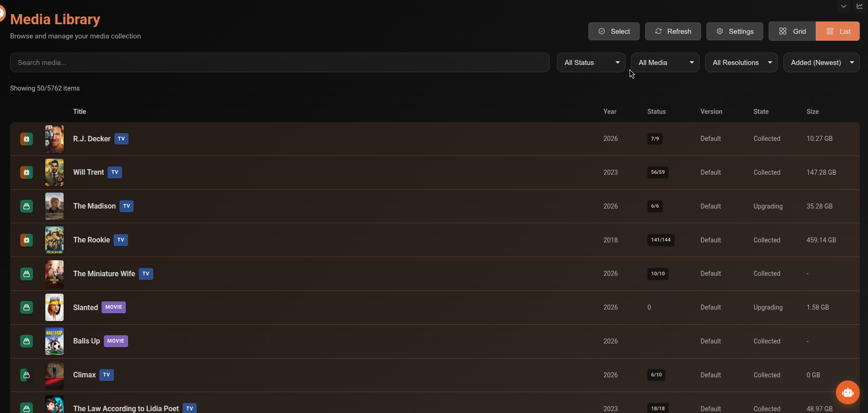Click the app logo beside Media Library

click(1, 13)
